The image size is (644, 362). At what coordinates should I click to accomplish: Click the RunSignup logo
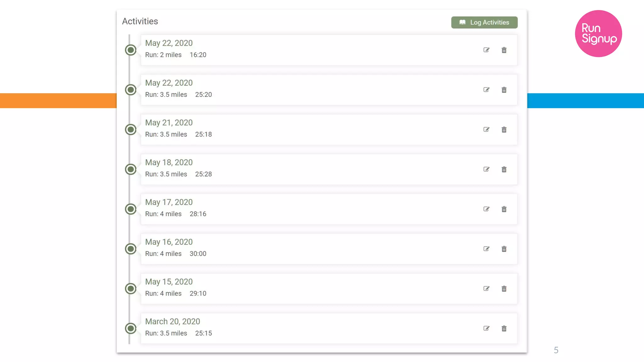click(x=598, y=34)
